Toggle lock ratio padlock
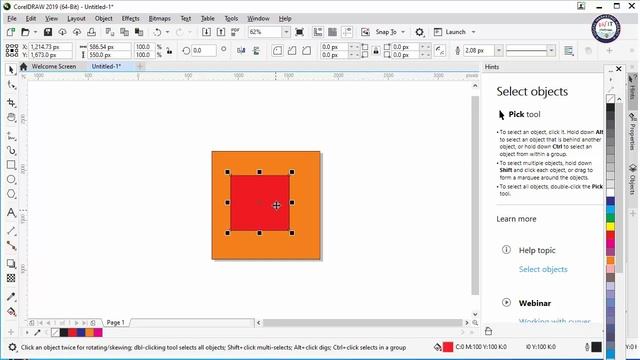Image resolution: width=640 pixels, height=360 pixels. point(169,51)
